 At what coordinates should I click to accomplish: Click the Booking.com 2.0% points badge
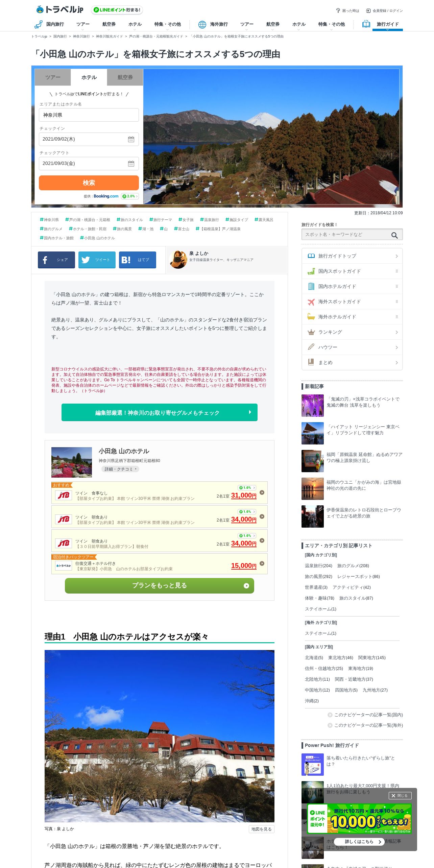(130, 196)
